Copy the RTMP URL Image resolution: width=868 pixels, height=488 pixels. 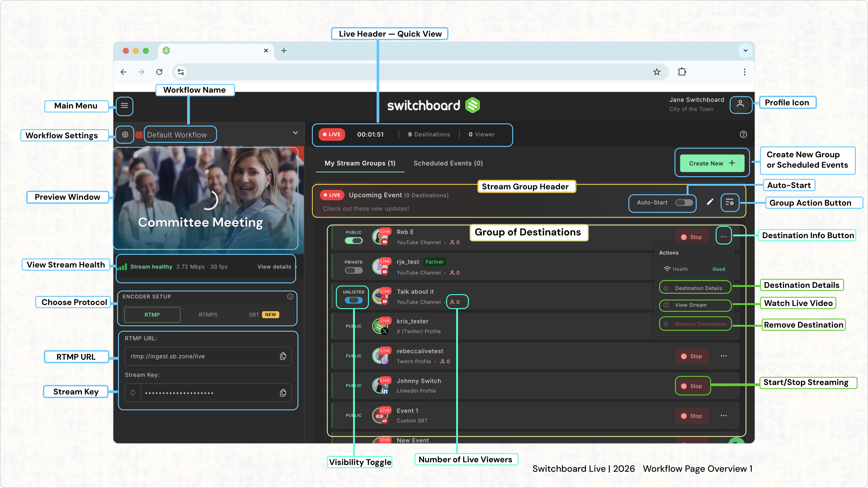click(x=283, y=356)
